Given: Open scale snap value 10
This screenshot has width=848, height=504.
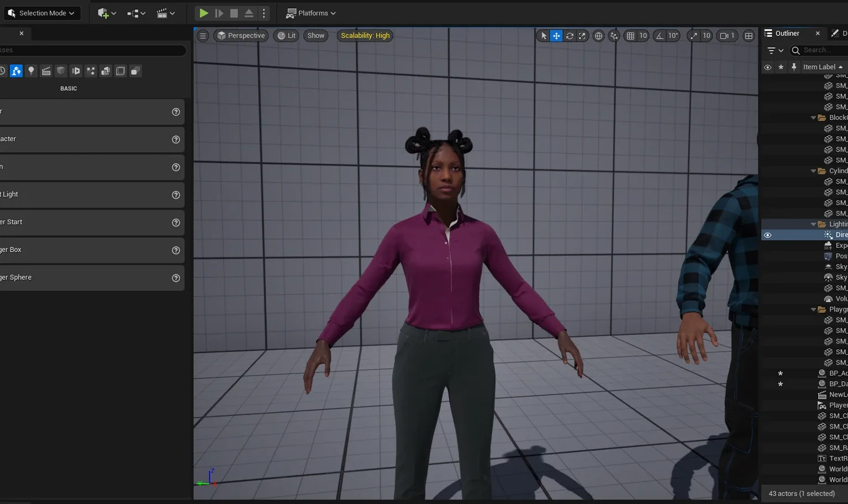Looking at the screenshot, I should coord(706,35).
